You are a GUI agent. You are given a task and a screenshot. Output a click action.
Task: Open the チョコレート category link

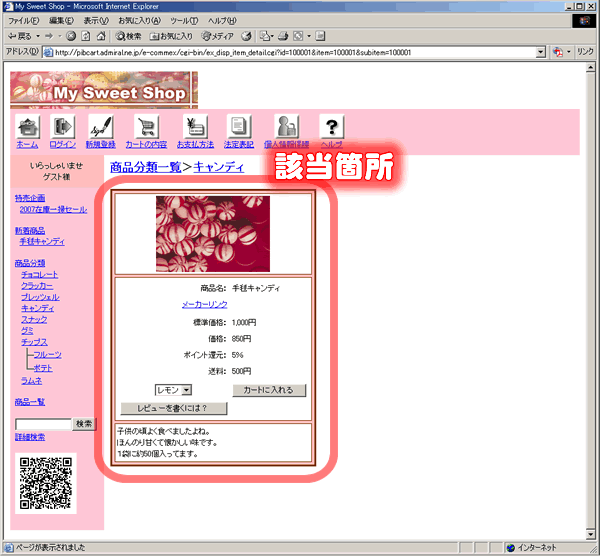pyautogui.click(x=40, y=274)
